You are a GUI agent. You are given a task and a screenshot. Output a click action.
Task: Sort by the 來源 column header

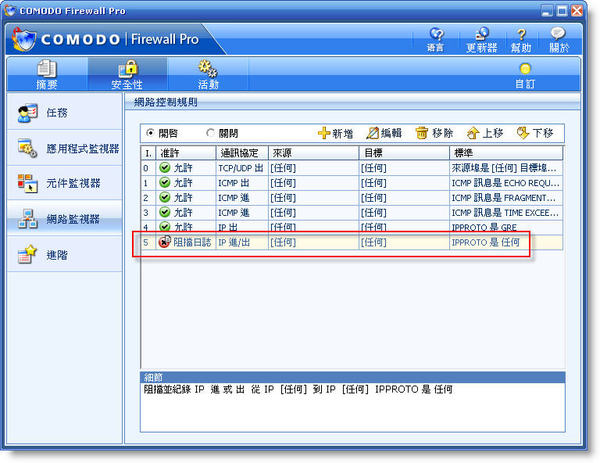314,153
